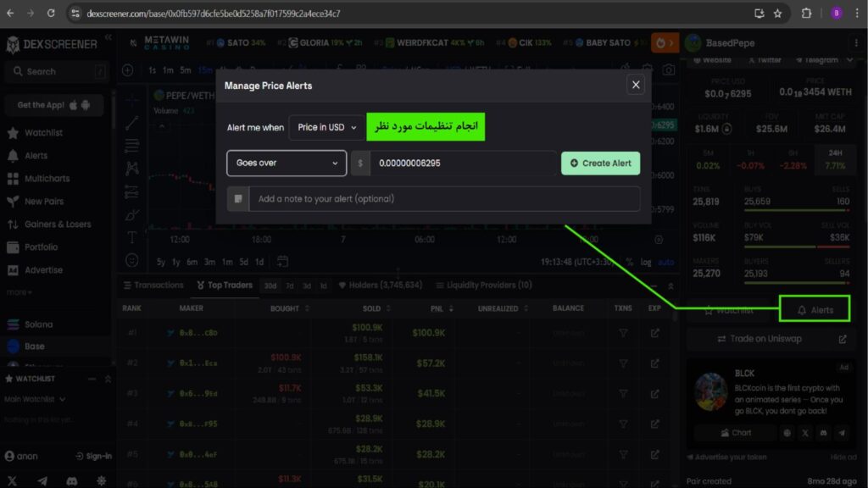Click the fire trending arrow button

(665, 42)
